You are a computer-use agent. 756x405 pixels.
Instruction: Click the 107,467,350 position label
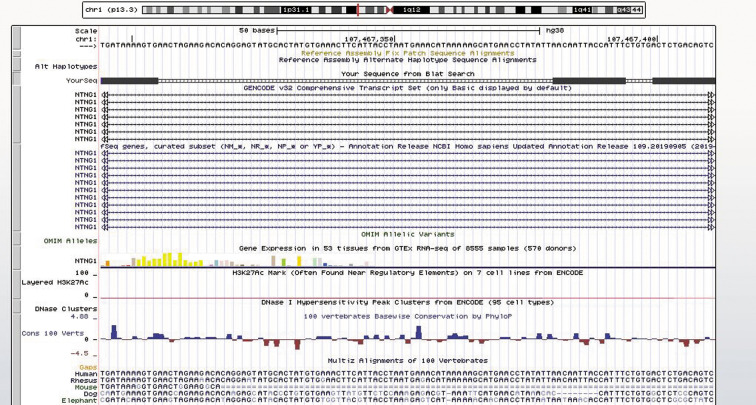point(369,39)
